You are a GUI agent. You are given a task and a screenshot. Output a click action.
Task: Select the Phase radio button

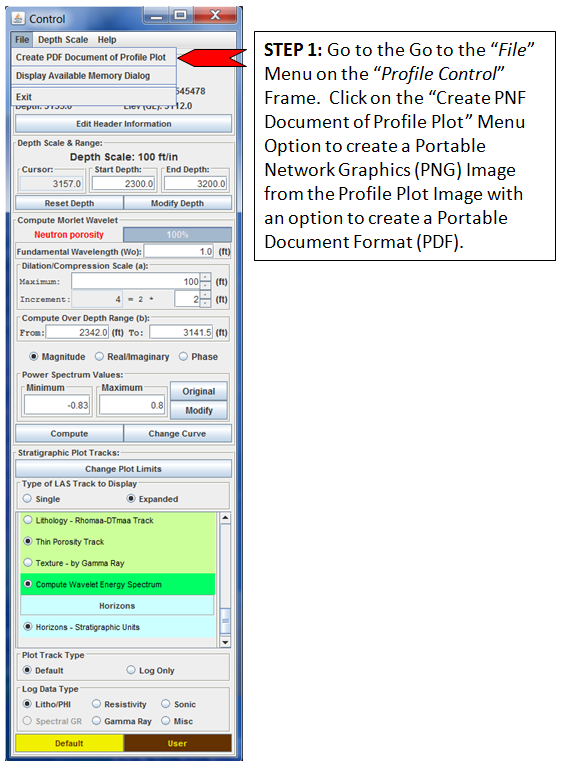(183, 357)
